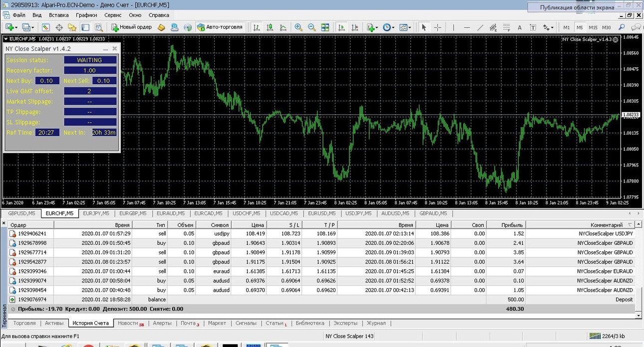The width and height of the screenshot is (644, 347).
Task: Zoom in on the chart
Action: [299, 27]
